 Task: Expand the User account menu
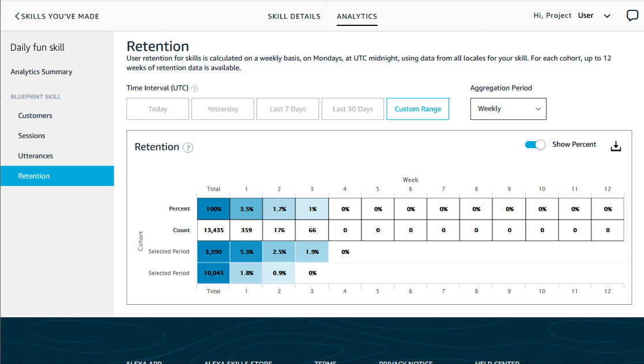click(607, 16)
